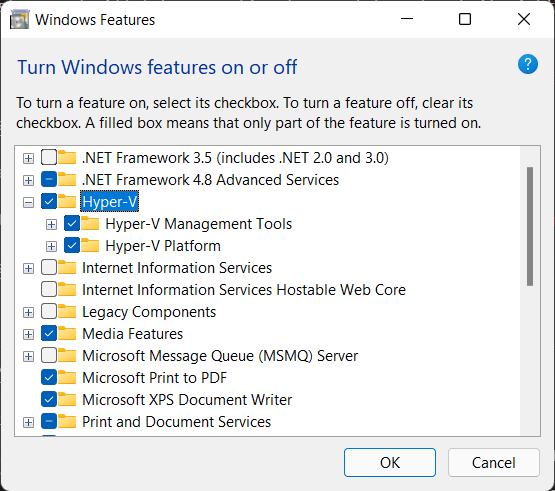Expand .NET Framework 4.8 Advanced Services node

[28, 181]
